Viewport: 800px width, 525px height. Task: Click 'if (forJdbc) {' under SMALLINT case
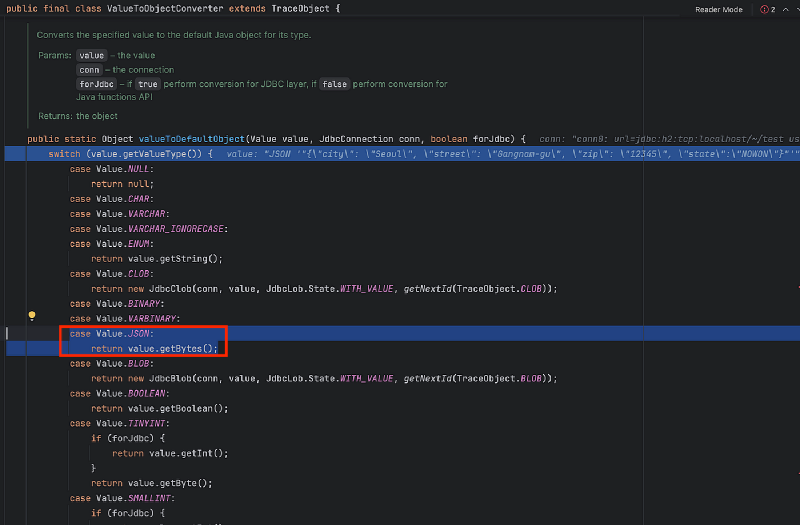128,513
